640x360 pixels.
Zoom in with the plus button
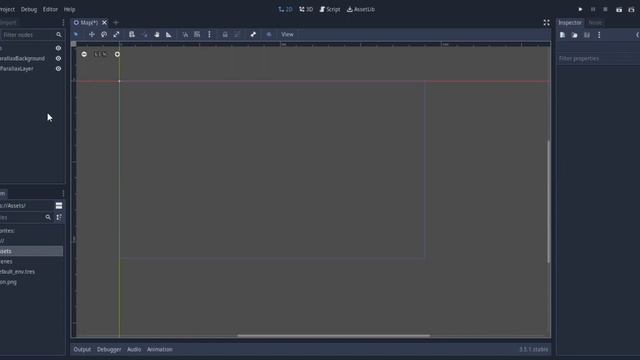click(x=117, y=54)
